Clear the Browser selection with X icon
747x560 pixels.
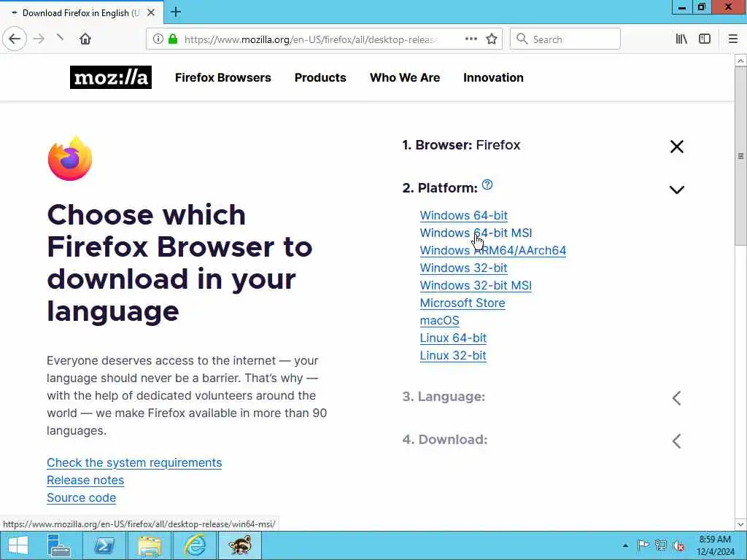[677, 146]
